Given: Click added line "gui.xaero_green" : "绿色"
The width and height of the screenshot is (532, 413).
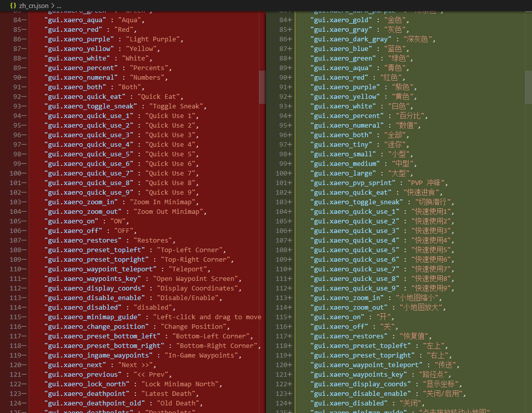Looking at the screenshot, I should point(361,58).
